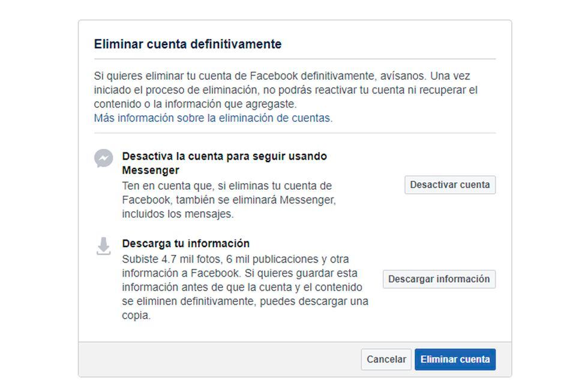The image size is (588, 392).
Task: Click the Descarga tu información heading
Action: [x=185, y=244]
